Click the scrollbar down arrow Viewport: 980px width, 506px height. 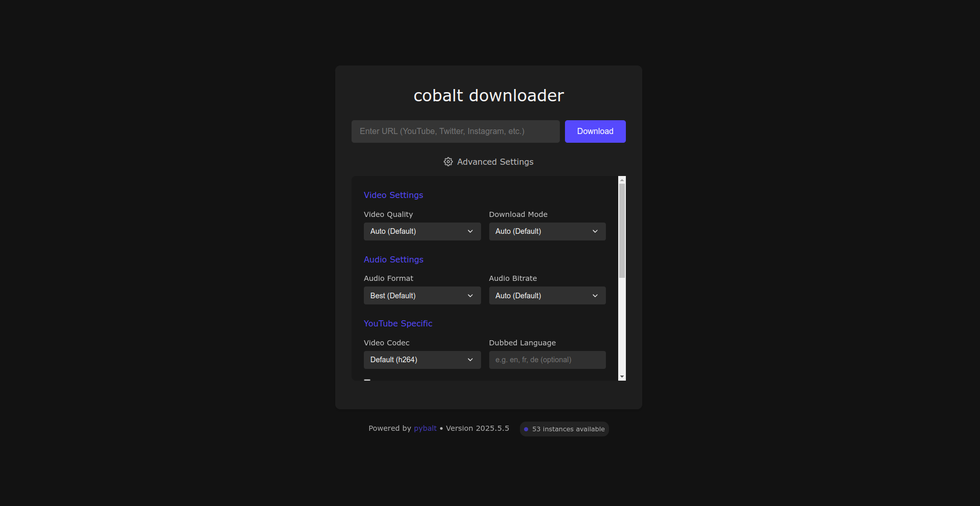[622, 377]
